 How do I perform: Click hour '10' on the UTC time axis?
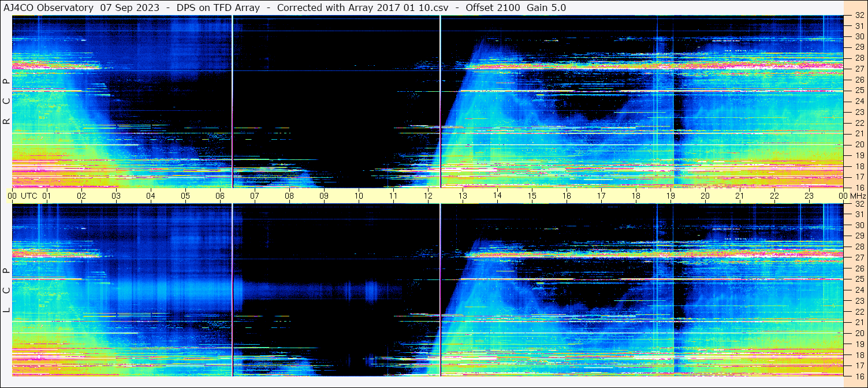(359, 196)
